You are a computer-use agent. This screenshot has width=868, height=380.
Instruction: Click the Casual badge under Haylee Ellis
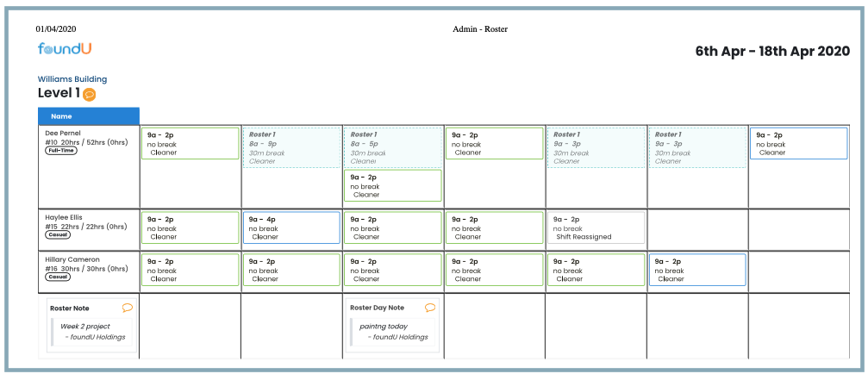[58, 234]
